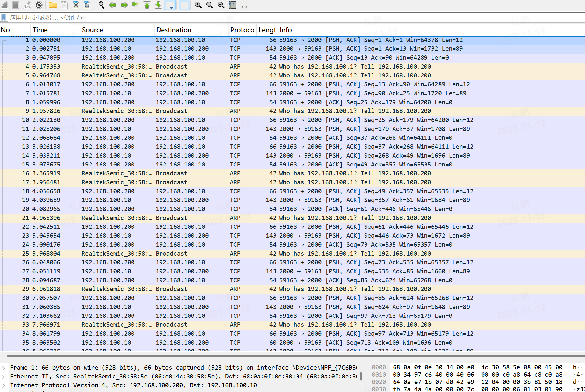Jump to the first packet (up arrow icon)
This screenshot has height=392, width=585.
(147, 5)
